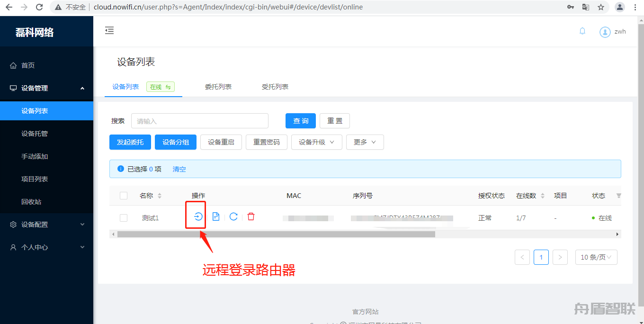
Task: Refresh device 测试1 using circular arrow icon
Action: pyautogui.click(x=233, y=216)
